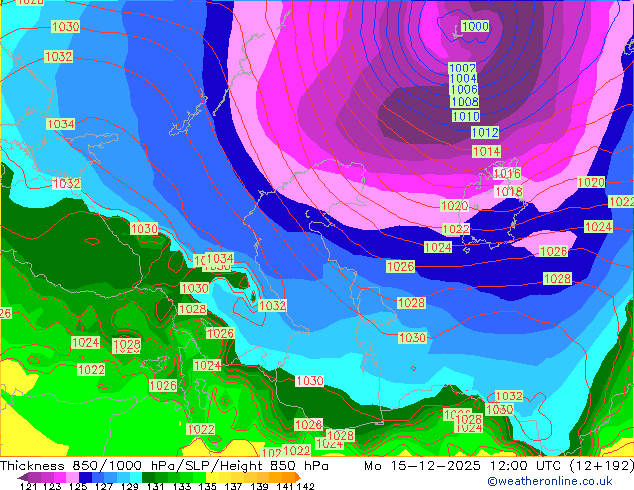Select the blue 1010 isobar label

pyautogui.click(x=466, y=116)
